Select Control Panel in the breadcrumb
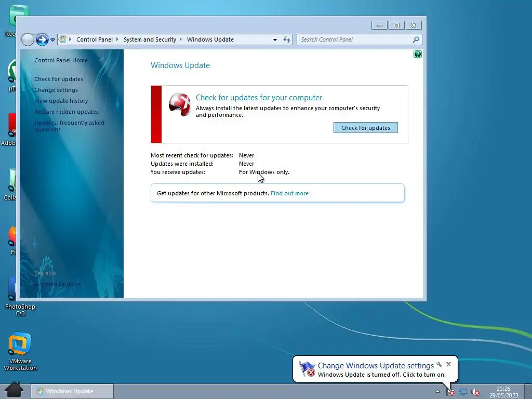The image size is (532, 399). [x=95, y=39]
